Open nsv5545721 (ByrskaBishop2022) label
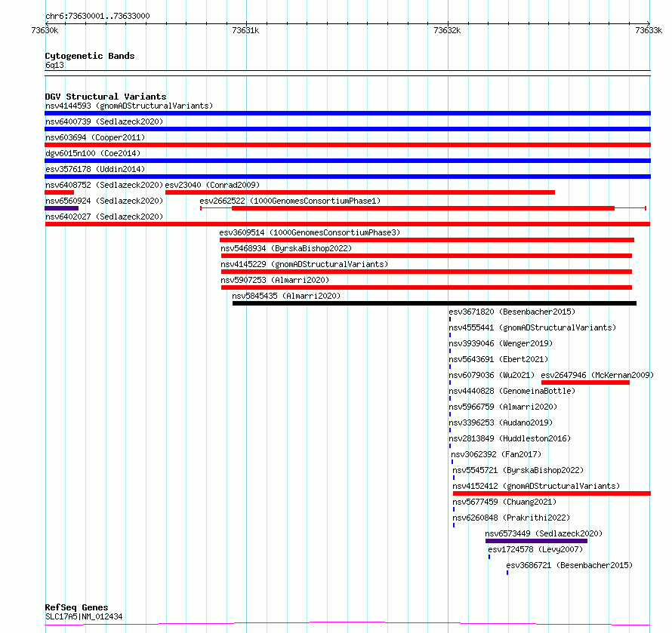This screenshot has width=672, height=633. [518, 470]
